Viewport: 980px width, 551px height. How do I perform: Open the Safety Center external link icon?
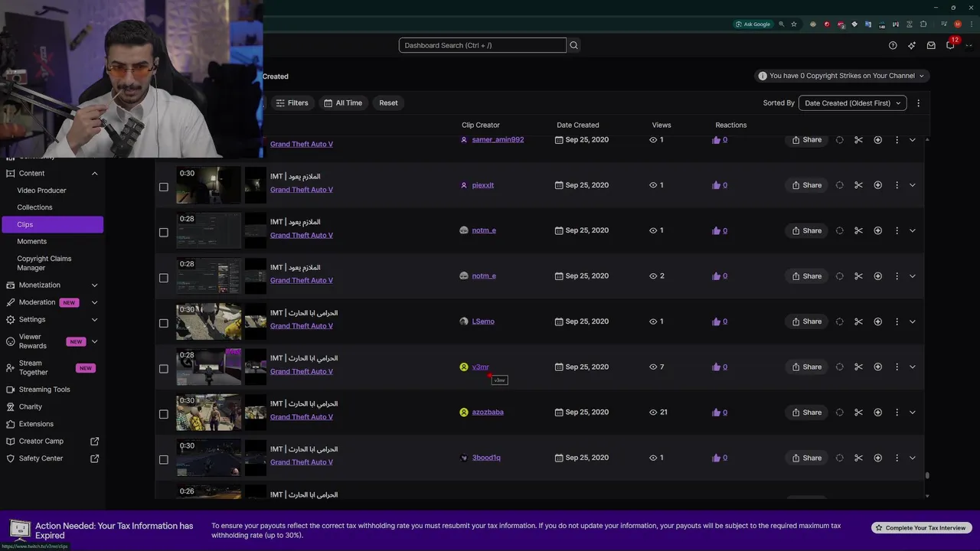point(95,458)
